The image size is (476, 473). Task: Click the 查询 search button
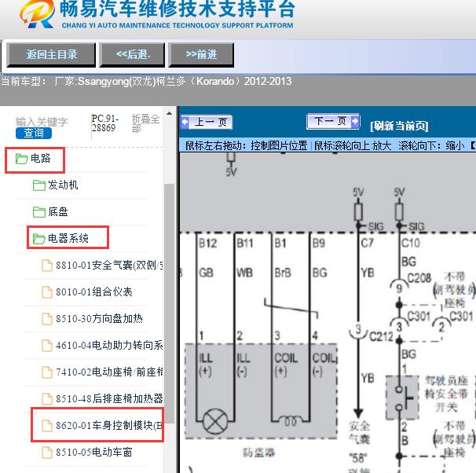[x=34, y=133]
